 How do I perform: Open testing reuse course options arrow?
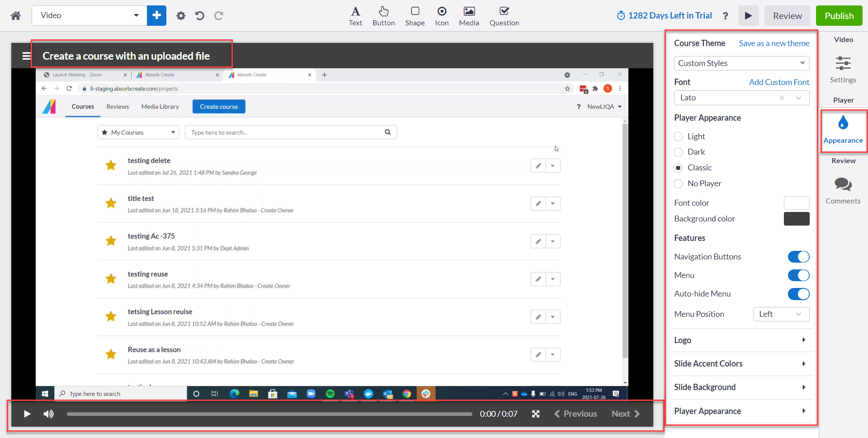[553, 279]
